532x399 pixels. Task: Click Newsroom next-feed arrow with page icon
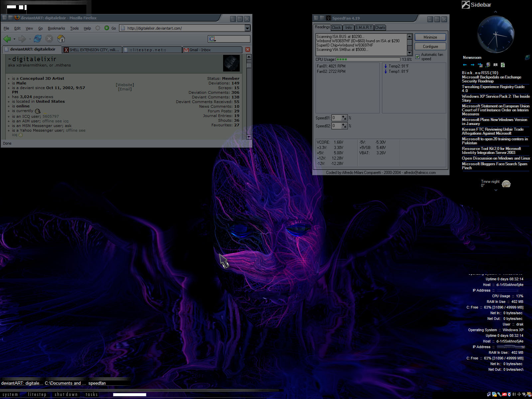(x=480, y=65)
